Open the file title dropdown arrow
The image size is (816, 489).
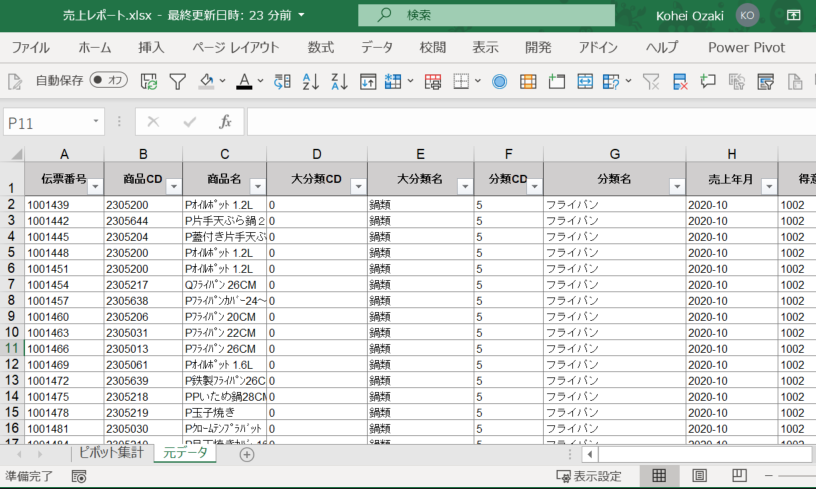pos(301,15)
